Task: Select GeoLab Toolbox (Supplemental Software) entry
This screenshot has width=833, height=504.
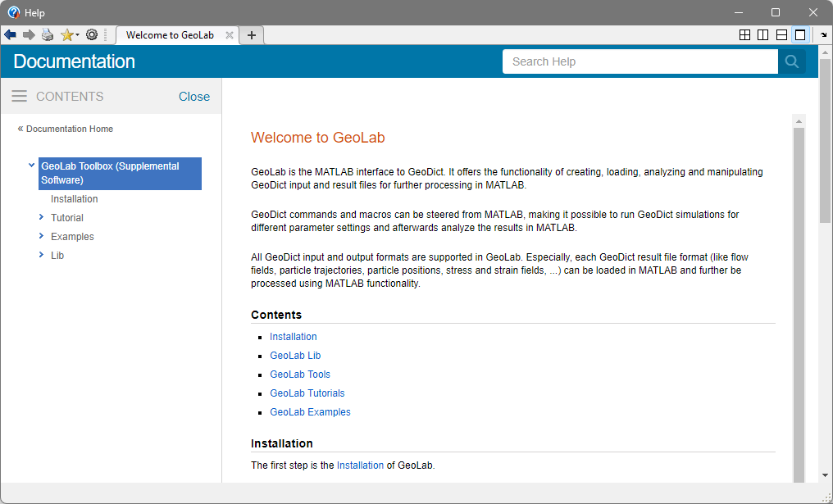Action: tap(120, 173)
